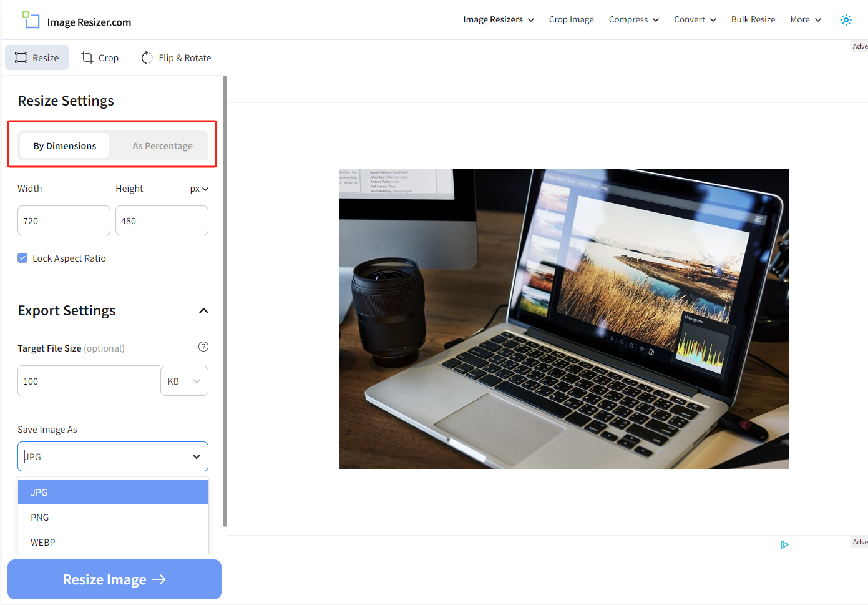
Task: Click inside the Width input field
Action: tap(63, 220)
